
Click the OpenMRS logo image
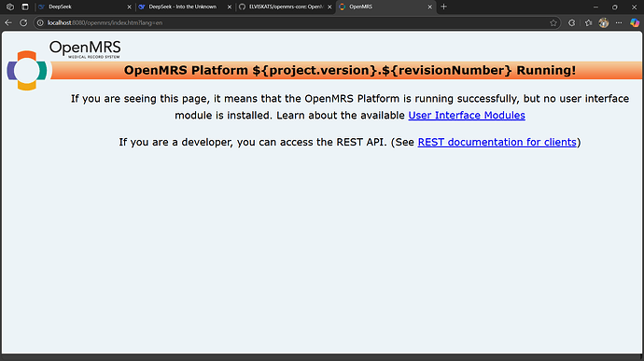coord(63,65)
